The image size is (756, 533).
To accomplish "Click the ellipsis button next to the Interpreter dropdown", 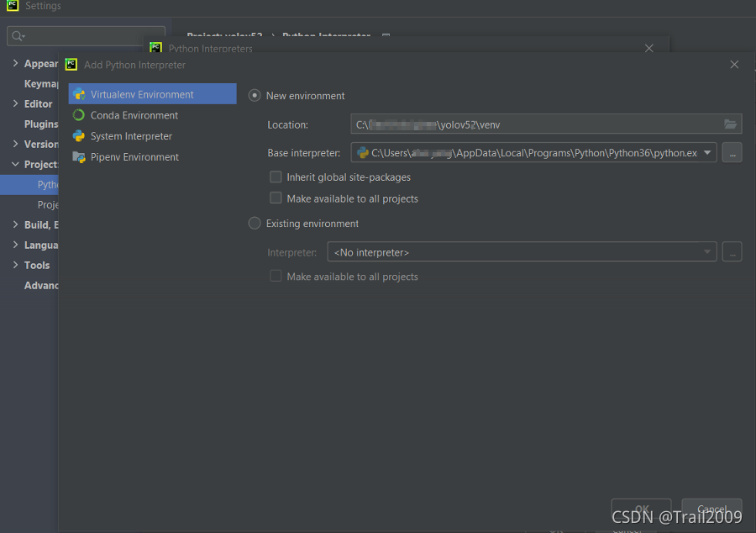I will coord(732,252).
